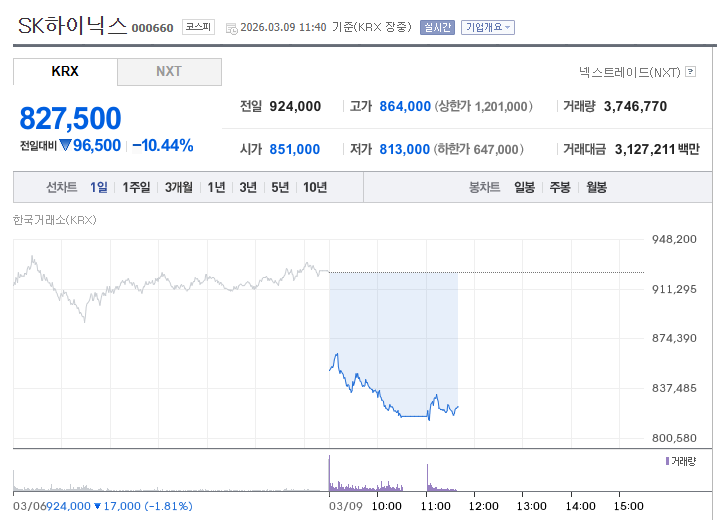This screenshot has height=520, width=717.
Task: Click the 한국거래소(KRX) chart label
Action: point(54,220)
